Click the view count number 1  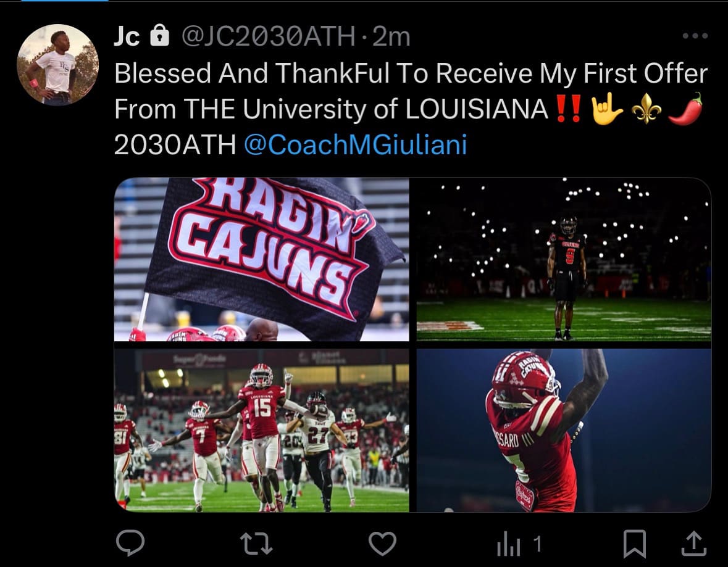pos(537,544)
